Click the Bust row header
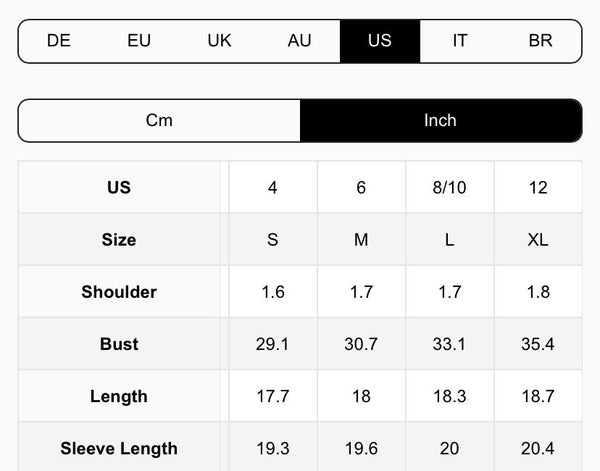This screenshot has height=471, width=600. (119, 344)
